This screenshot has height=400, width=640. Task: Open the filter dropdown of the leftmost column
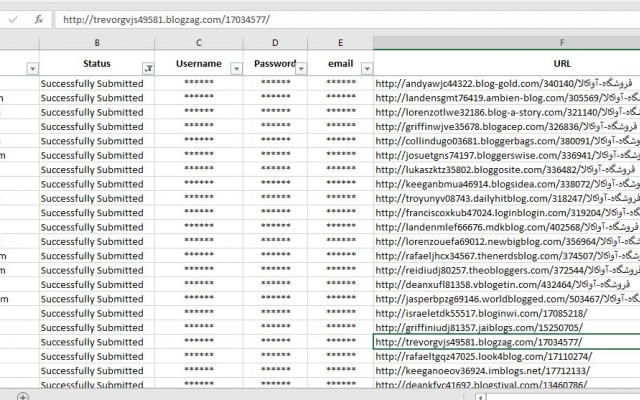point(32,69)
